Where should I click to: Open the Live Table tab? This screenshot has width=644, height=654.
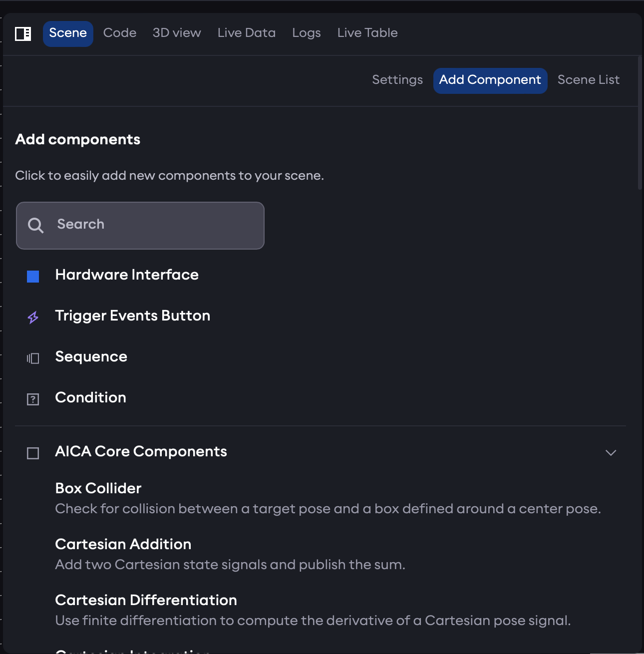(367, 33)
